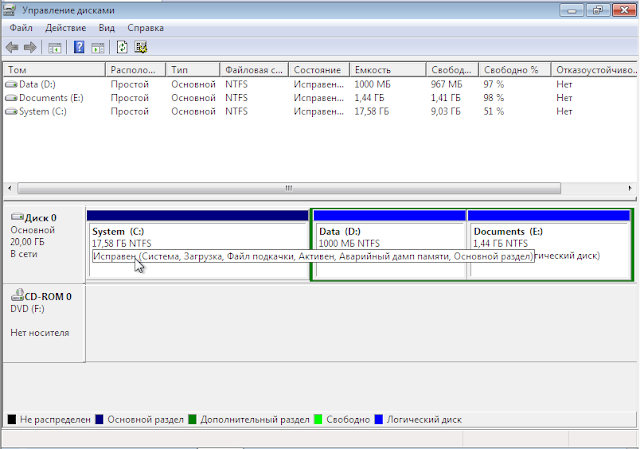The width and height of the screenshot is (640, 449).
Task: Click the 967 МБ free space cell
Action: point(447,84)
